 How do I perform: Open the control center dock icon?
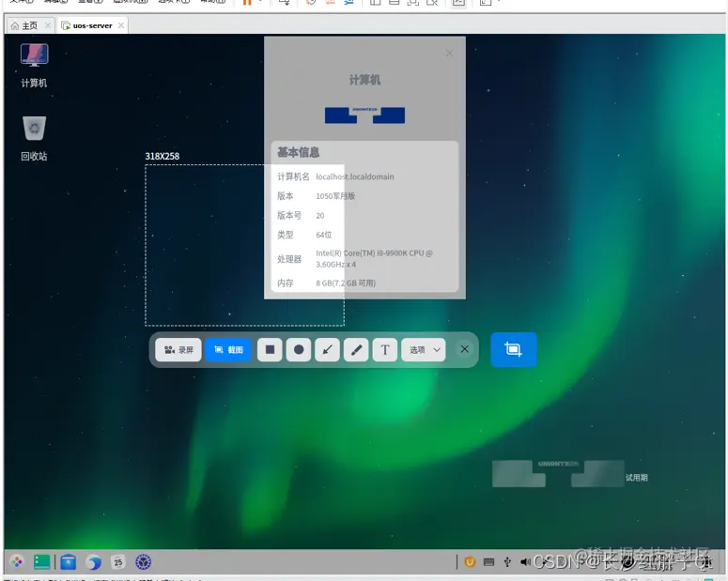pyautogui.click(x=143, y=562)
